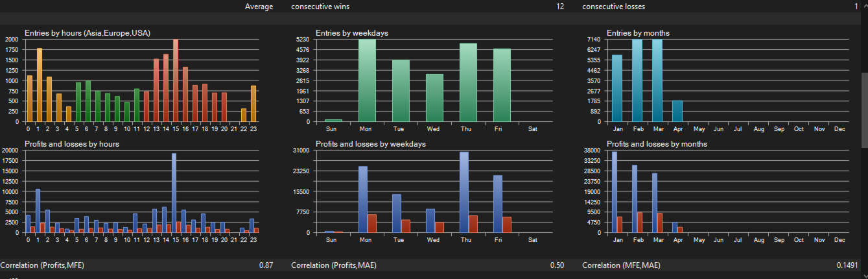
Task: Click the 'Correlation (Profits,MFE)' label
Action: 42,265
